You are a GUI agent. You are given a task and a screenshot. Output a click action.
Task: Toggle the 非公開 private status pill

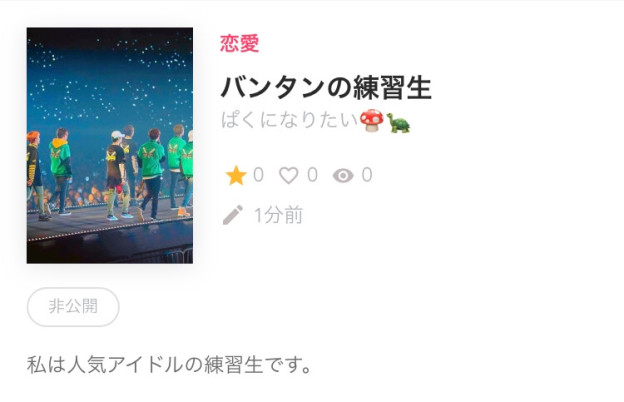73,307
